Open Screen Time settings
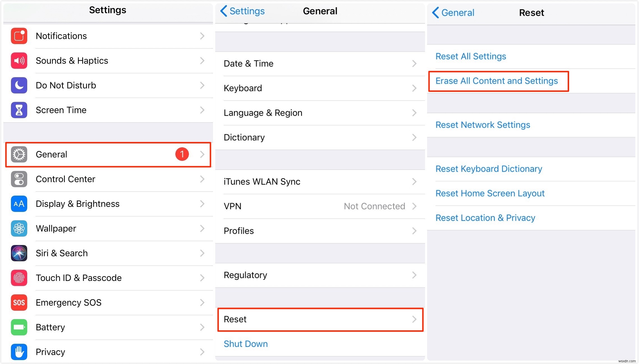 tap(107, 110)
